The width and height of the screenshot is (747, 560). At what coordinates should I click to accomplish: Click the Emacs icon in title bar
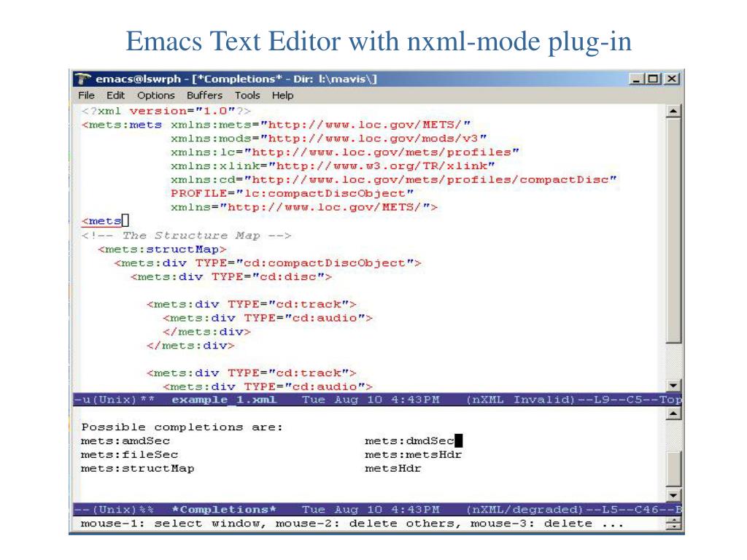pos(82,79)
